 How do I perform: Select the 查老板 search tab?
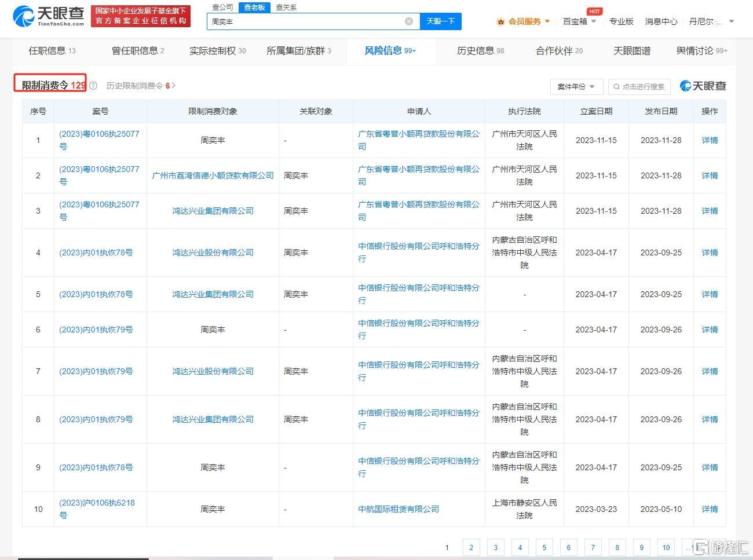(254, 7)
